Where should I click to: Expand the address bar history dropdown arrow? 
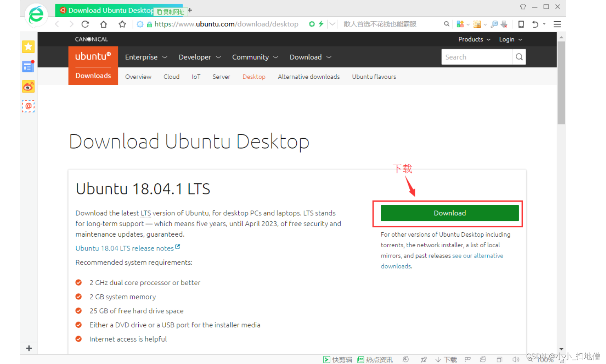tap(333, 24)
